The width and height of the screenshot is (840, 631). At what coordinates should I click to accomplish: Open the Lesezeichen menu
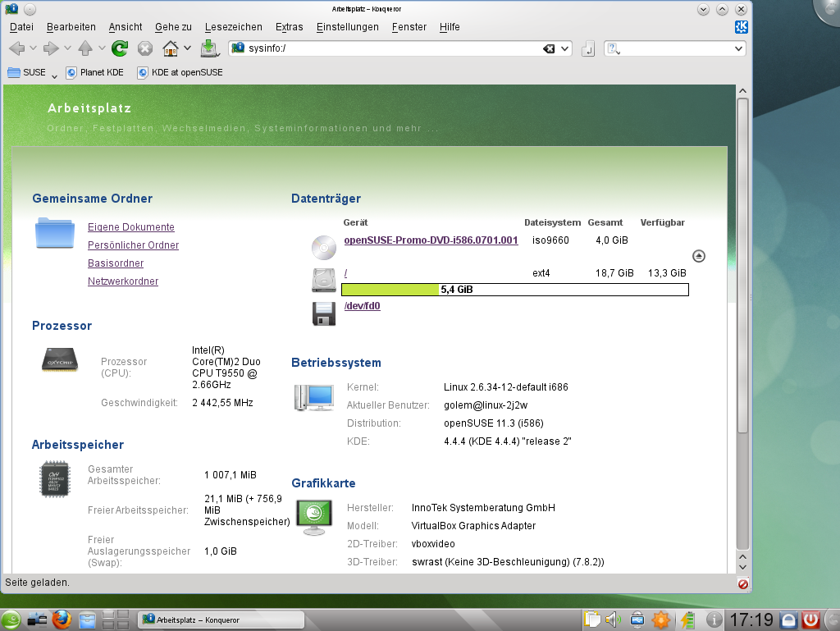231,27
